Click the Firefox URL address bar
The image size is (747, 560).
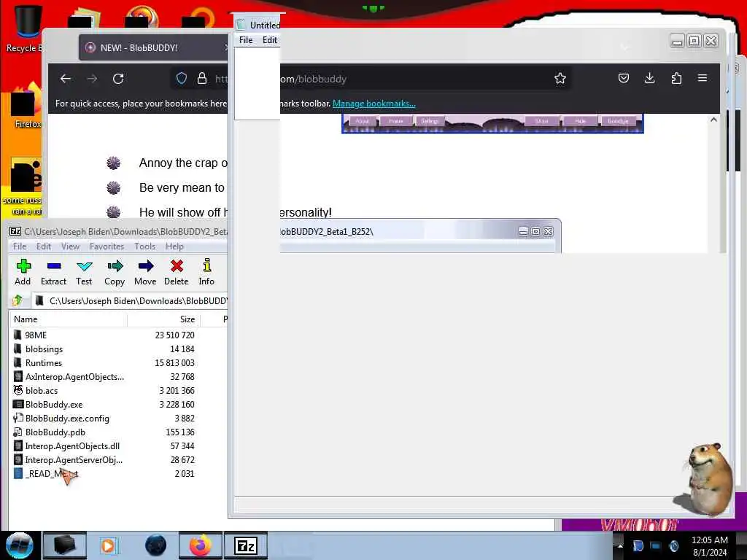point(371,79)
